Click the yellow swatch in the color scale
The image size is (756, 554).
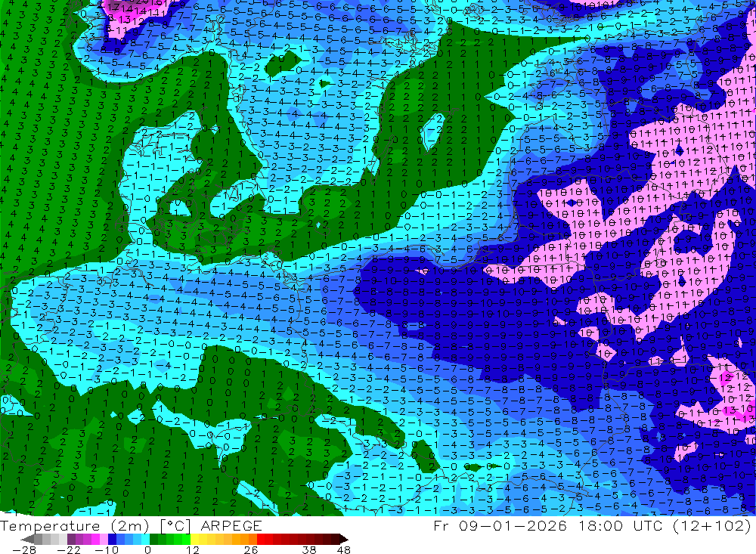195,539
